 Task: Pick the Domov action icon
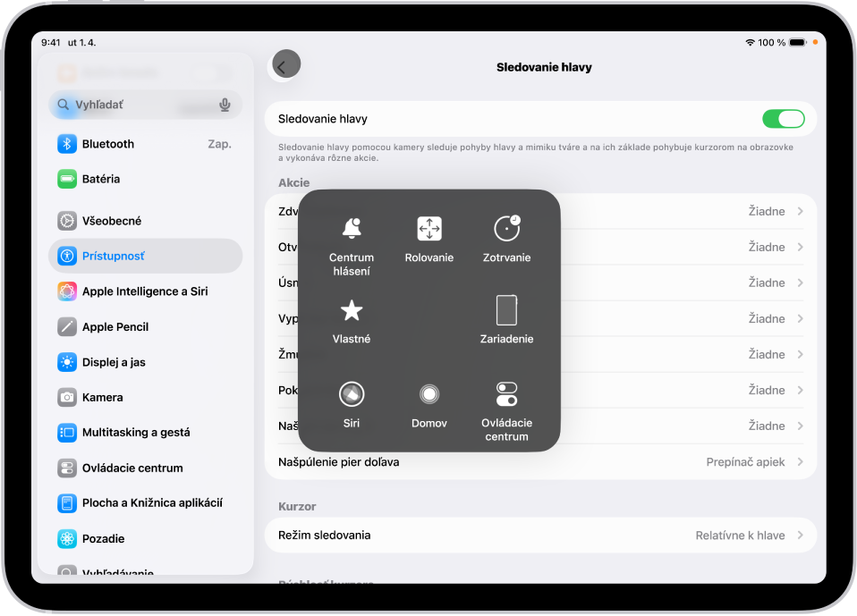(429, 392)
